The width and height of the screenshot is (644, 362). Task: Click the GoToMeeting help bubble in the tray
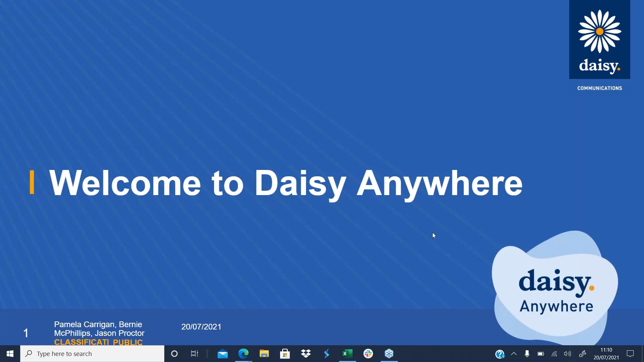(x=500, y=354)
